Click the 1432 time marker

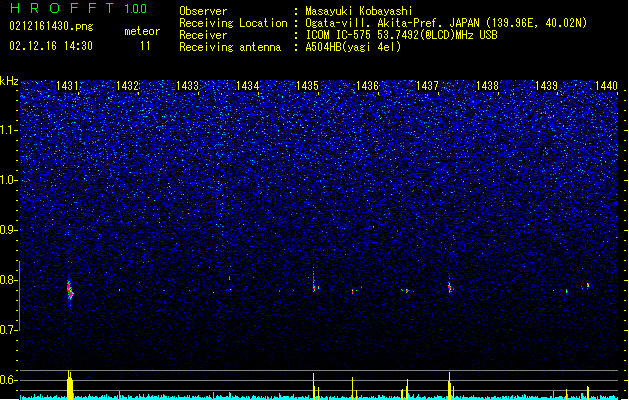127,86
